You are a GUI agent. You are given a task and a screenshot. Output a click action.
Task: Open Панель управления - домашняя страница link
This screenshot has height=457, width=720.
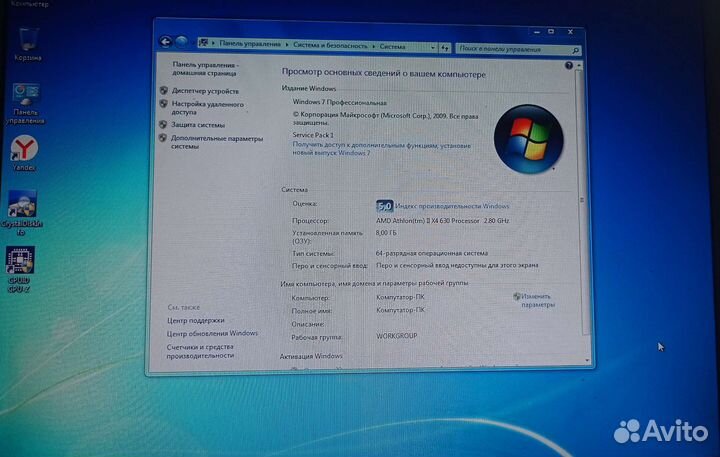coord(205,69)
